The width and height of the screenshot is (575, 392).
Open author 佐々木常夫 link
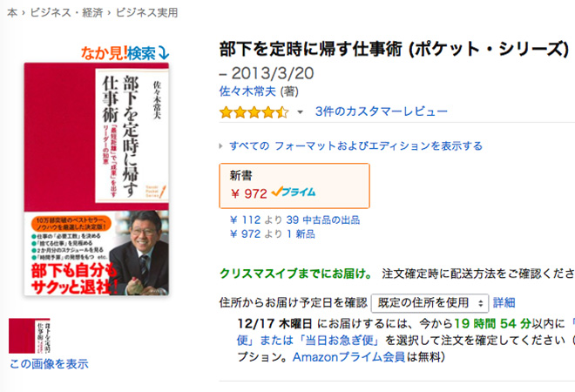pyautogui.click(x=247, y=91)
